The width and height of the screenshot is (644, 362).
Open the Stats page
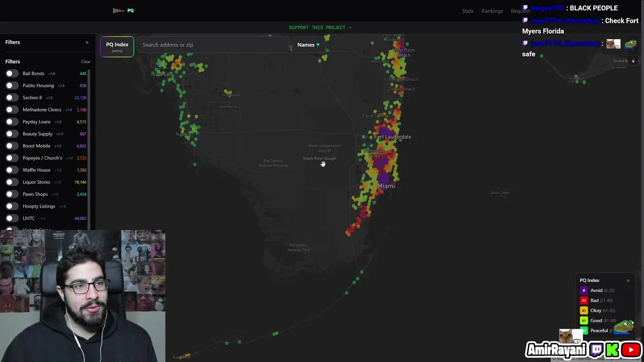(468, 11)
